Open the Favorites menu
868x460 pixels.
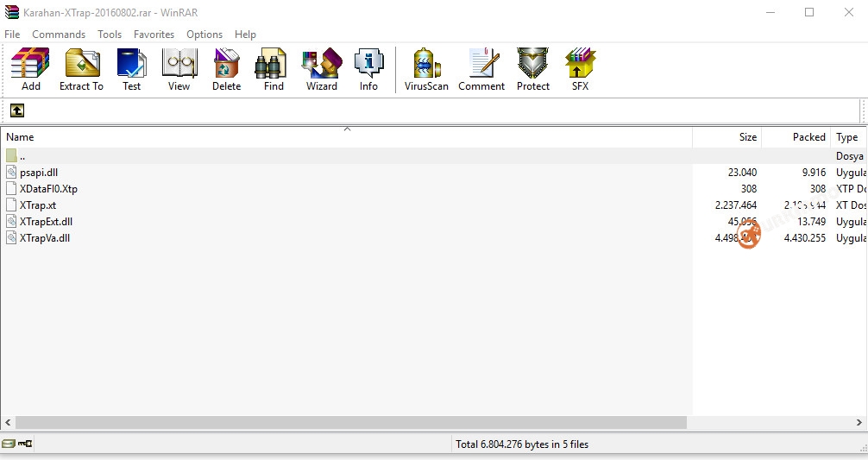154,35
